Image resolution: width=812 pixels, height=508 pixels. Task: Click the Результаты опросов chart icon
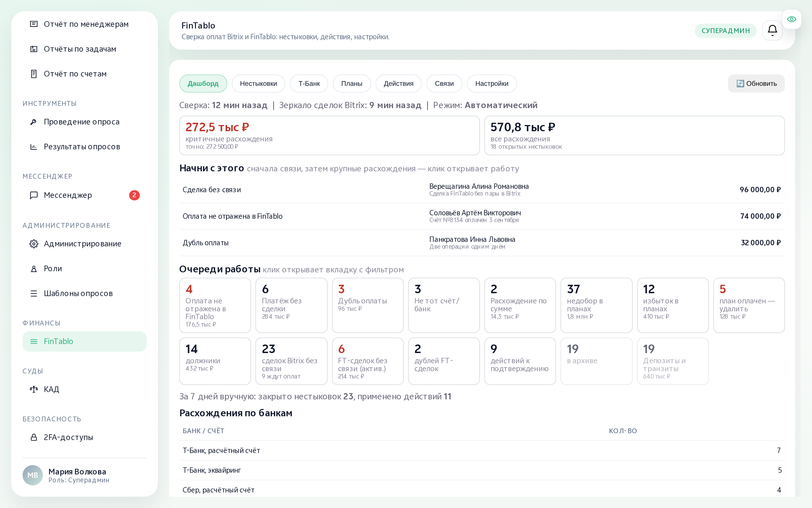(x=34, y=147)
